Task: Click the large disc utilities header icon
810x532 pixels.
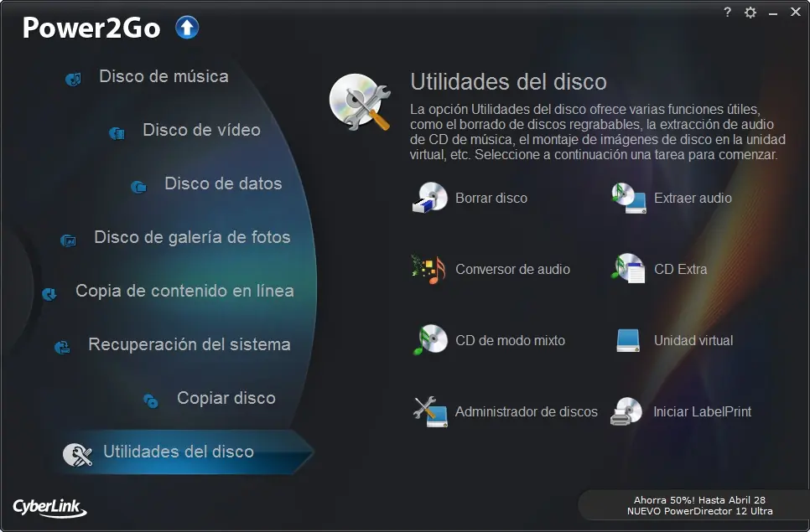Action: [360, 101]
